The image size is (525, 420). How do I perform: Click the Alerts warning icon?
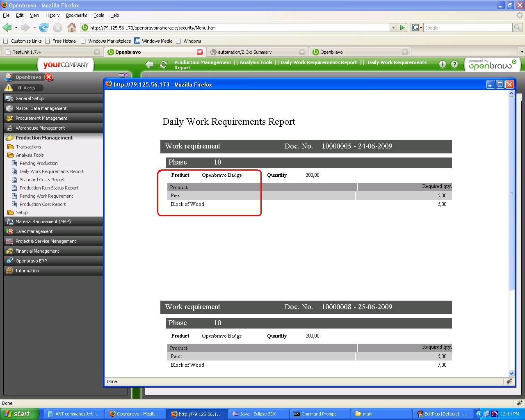point(9,88)
